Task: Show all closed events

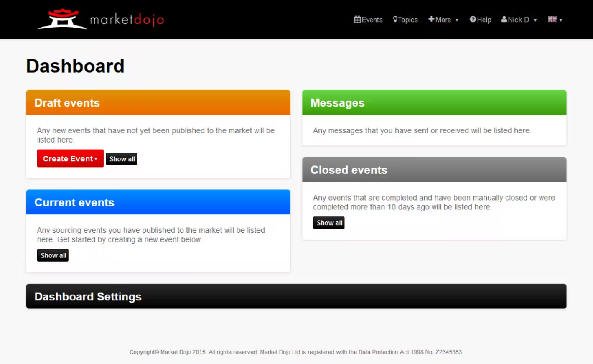Action: click(x=329, y=223)
